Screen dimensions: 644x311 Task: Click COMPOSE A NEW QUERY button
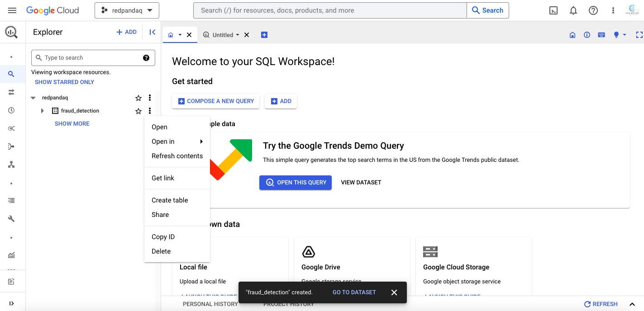215,101
